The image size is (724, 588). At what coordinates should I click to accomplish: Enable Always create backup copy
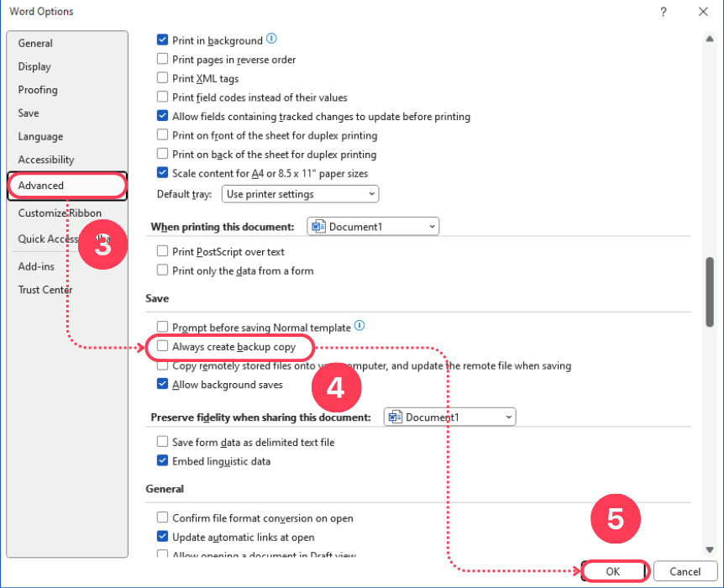click(164, 347)
